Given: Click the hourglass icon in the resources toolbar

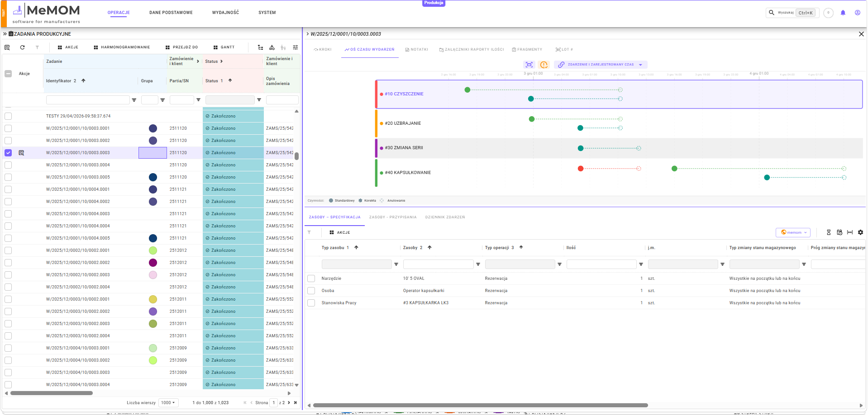Looking at the screenshot, I should point(829,232).
